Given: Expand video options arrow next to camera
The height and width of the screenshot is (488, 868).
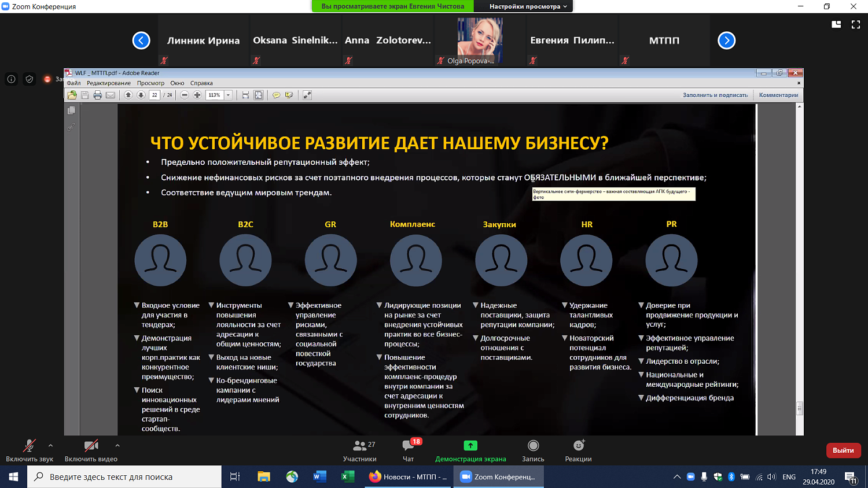Looking at the screenshot, I should point(117,445).
